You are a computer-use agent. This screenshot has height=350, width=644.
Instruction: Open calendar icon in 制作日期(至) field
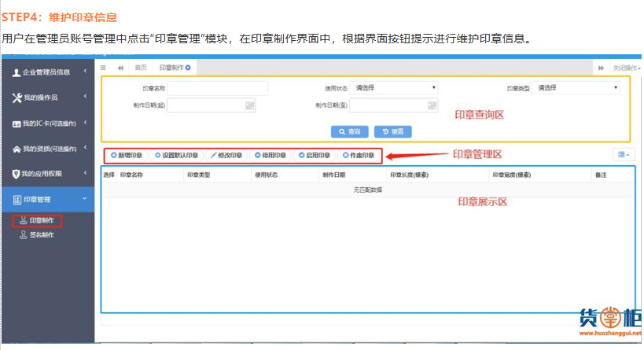tap(432, 105)
